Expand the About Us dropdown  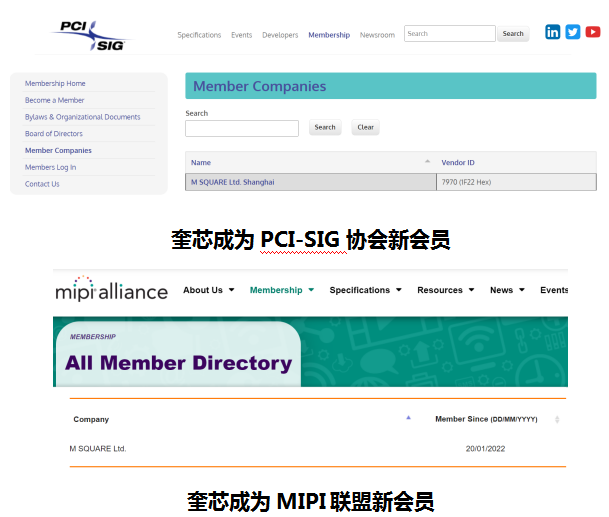click(209, 290)
